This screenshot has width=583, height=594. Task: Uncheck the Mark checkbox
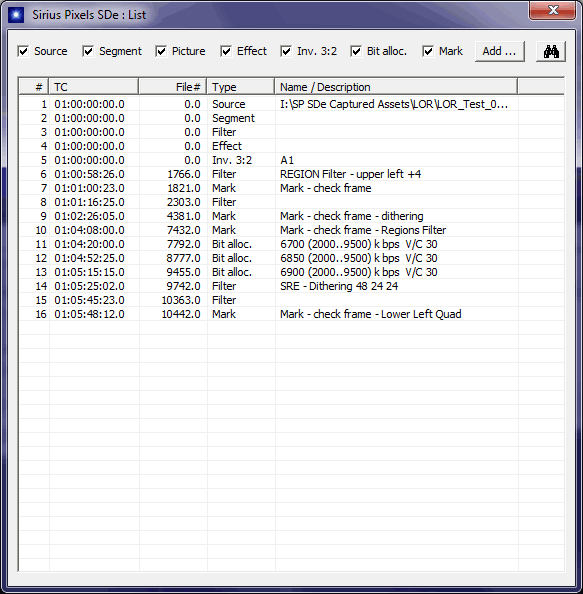point(428,51)
